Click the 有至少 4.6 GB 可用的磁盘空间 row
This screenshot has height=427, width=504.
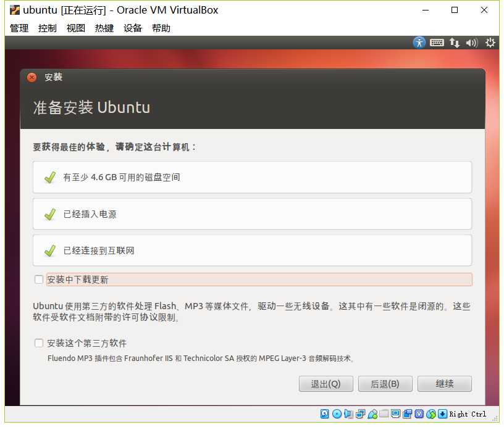[x=253, y=177]
